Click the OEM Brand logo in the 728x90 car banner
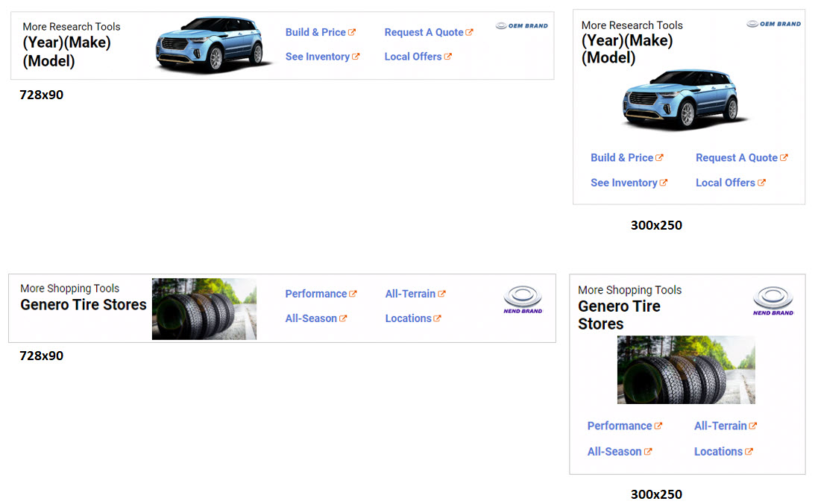Viewport: 815px width, 504px height. pyautogui.click(x=522, y=25)
